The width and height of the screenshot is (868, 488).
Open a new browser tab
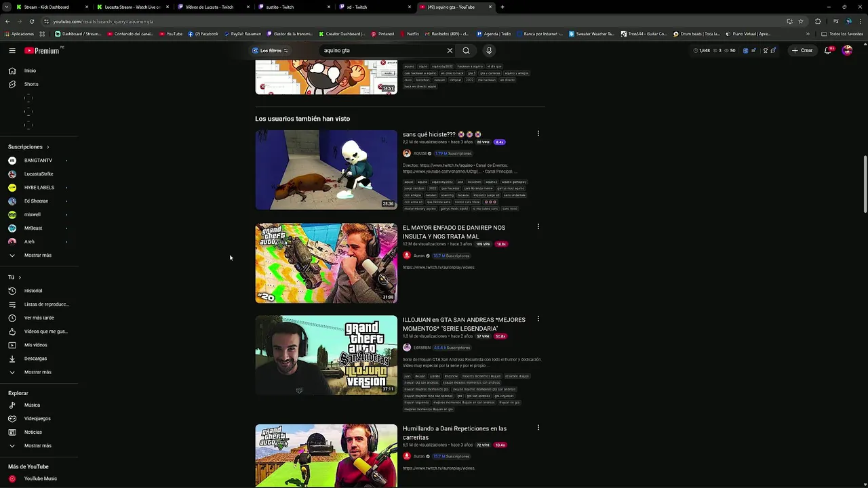pos(502,7)
